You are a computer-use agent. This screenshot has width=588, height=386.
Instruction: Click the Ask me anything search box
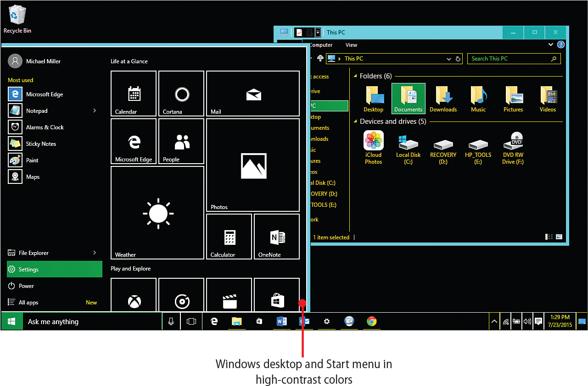92,321
